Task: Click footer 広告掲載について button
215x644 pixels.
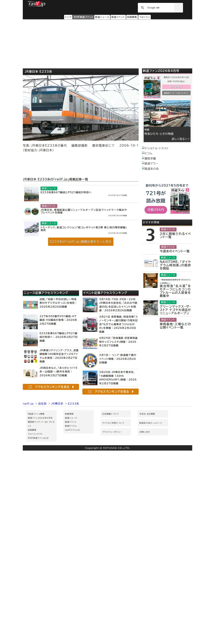Action: [116, 414]
